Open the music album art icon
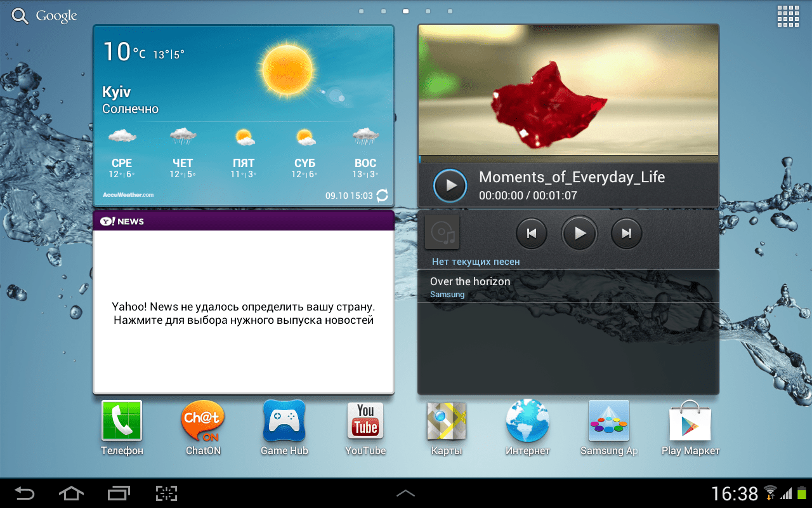This screenshot has height=508, width=812. coord(442,232)
